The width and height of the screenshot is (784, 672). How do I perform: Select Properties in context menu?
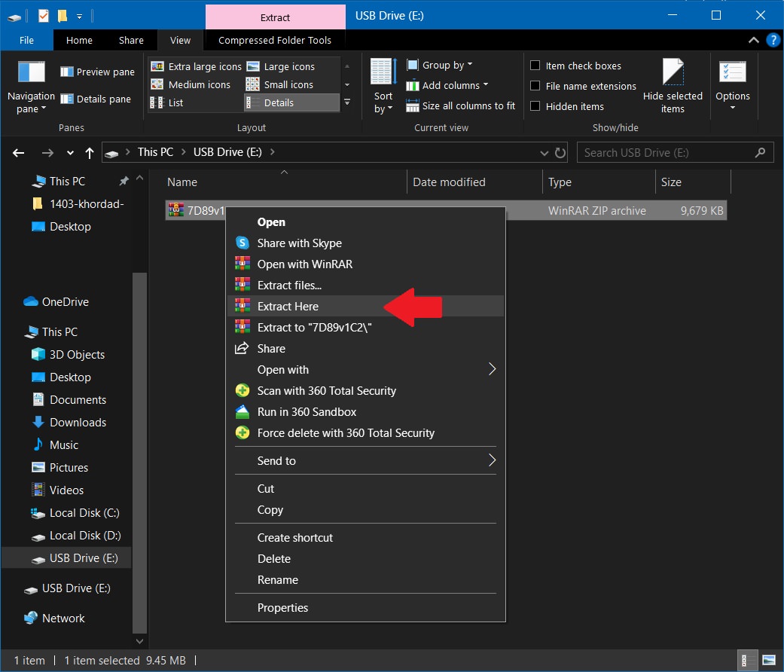pos(365,607)
